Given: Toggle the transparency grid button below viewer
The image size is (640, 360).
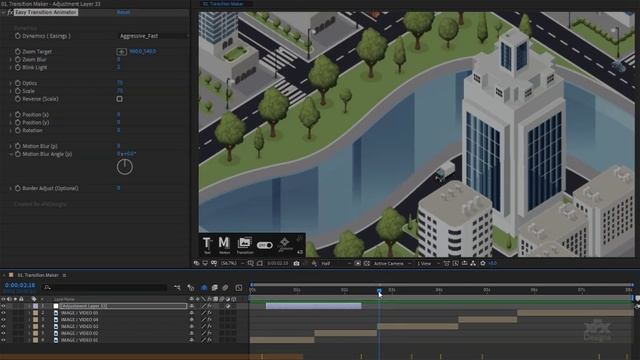Looking at the screenshot, I should click(367, 264).
